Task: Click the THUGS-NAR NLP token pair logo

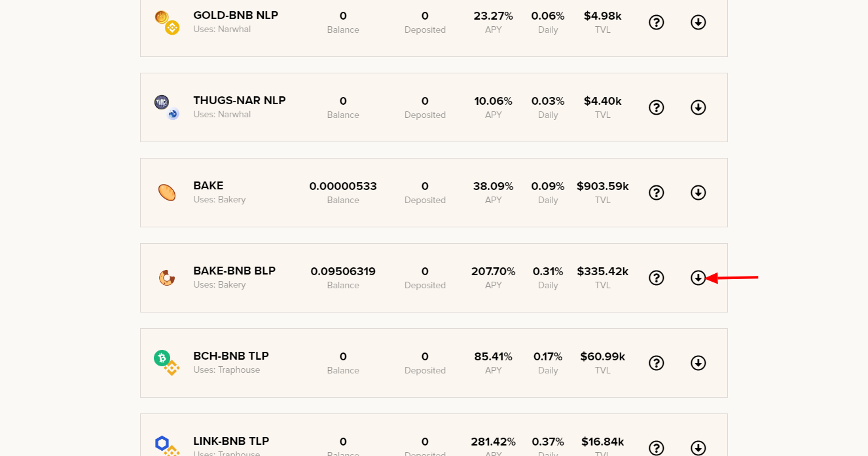Action: [166, 107]
